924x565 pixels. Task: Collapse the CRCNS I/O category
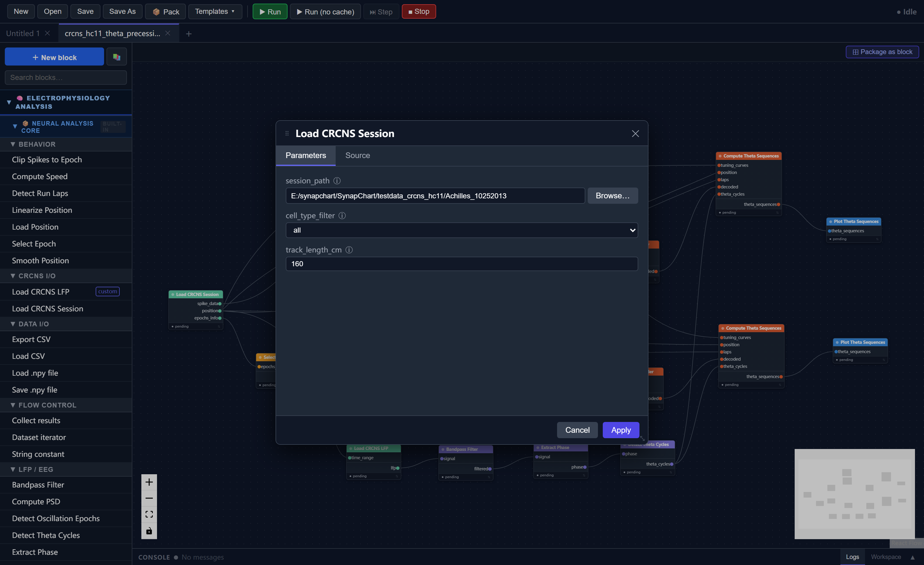[13, 276]
